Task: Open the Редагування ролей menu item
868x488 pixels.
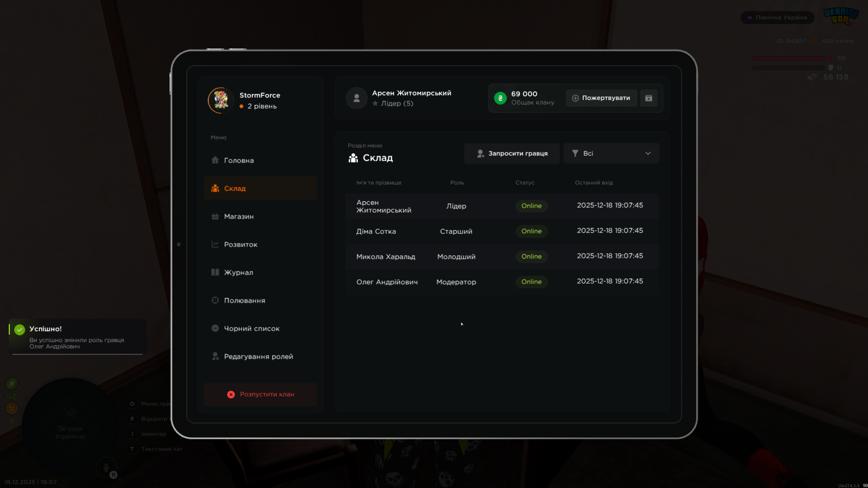Action: pyautogui.click(x=258, y=357)
